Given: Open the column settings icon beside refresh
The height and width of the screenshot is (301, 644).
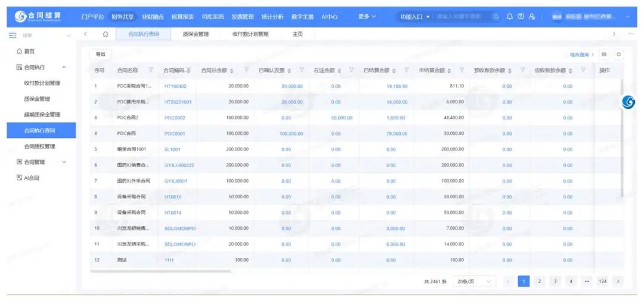Looking at the screenshot, I should 604,54.
